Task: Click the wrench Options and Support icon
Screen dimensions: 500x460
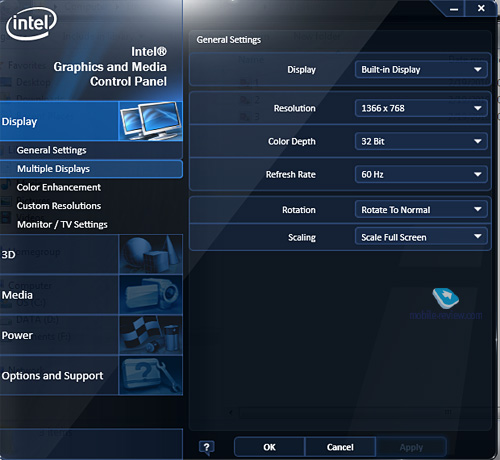Action: pos(151,375)
